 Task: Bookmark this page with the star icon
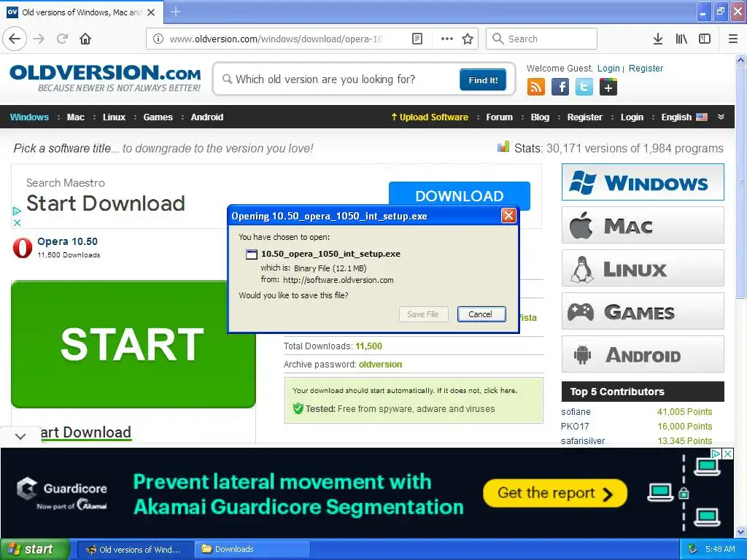coord(468,39)
